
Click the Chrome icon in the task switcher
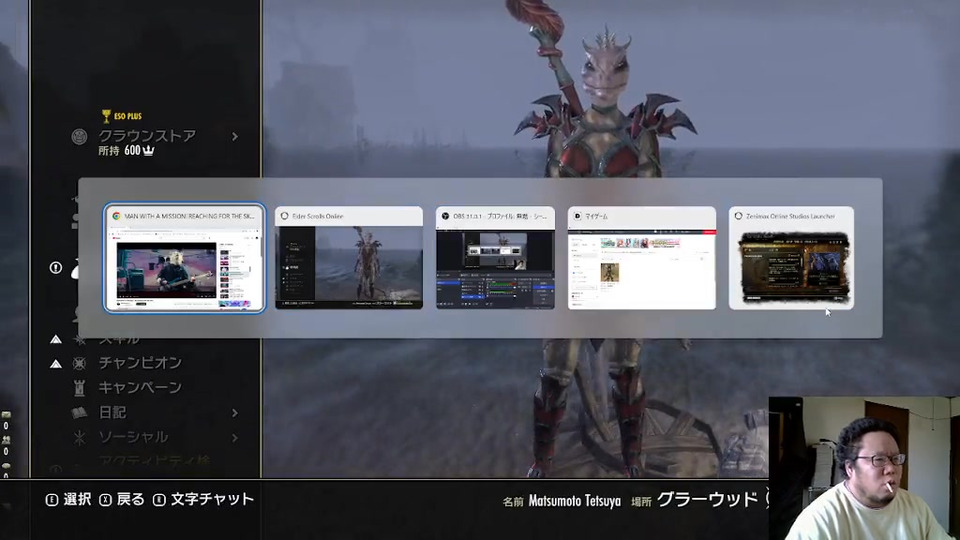coord(116,216)
